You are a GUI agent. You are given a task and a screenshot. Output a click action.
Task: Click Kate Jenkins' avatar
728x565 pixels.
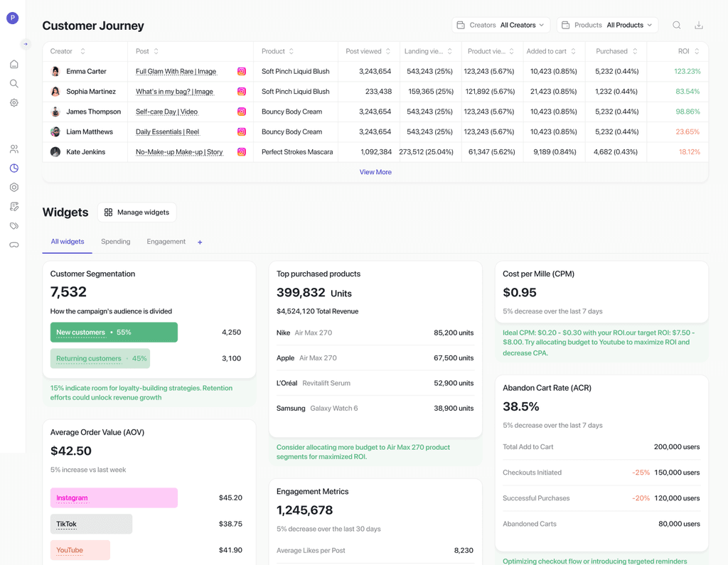[55, 152]
